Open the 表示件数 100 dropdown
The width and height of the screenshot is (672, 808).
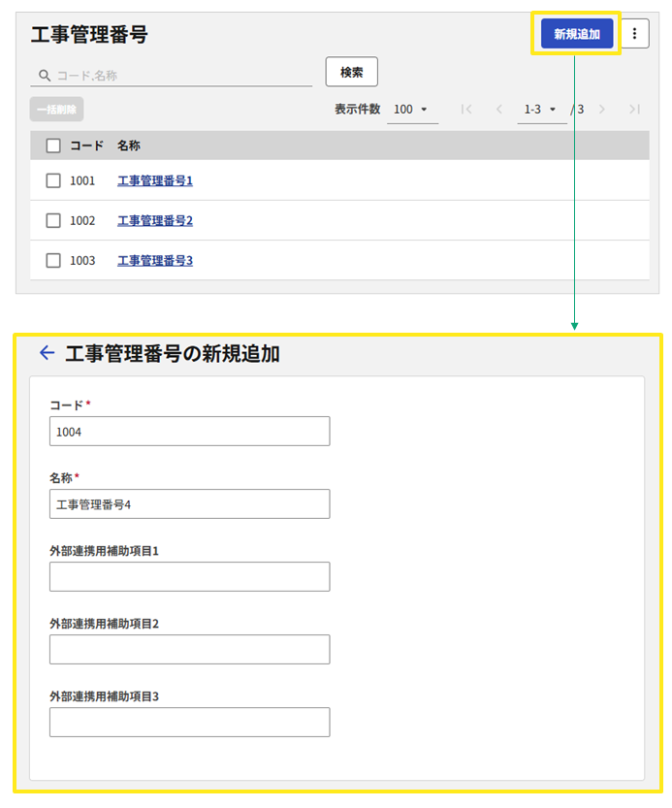(412, 110)
